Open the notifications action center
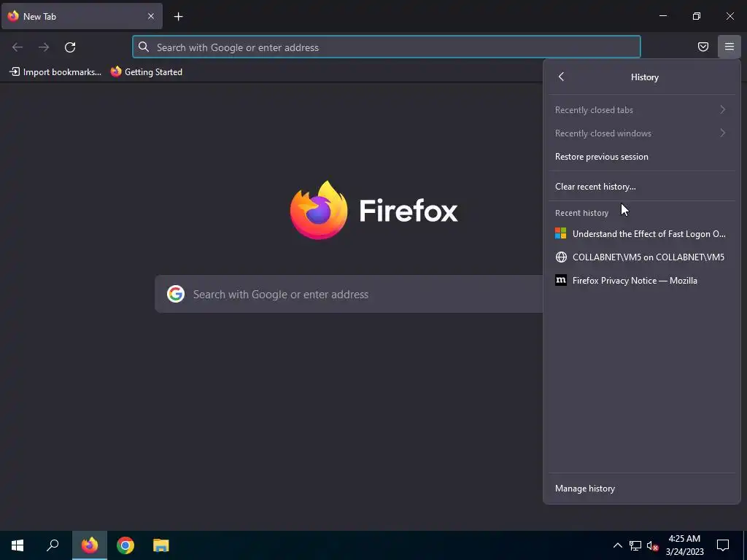The image size is (747, 560). [723, 545]
